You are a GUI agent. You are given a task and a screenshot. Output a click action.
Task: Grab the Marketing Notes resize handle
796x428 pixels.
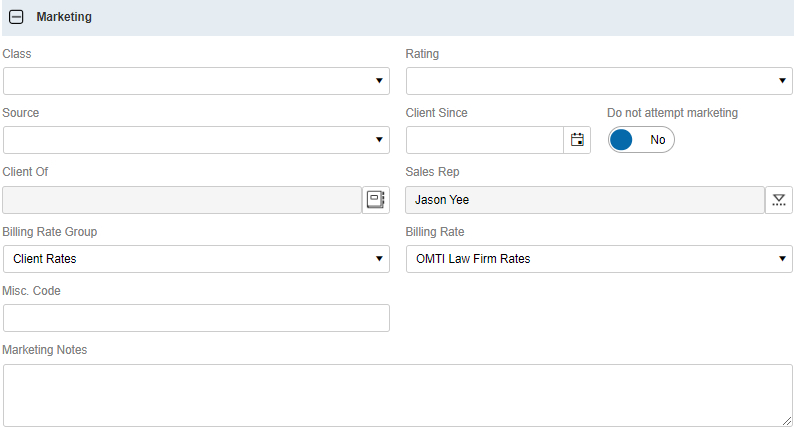point(787,421)
